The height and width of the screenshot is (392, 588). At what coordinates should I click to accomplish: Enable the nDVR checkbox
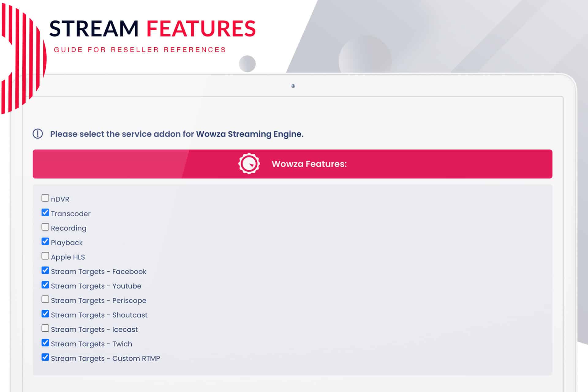45,198
